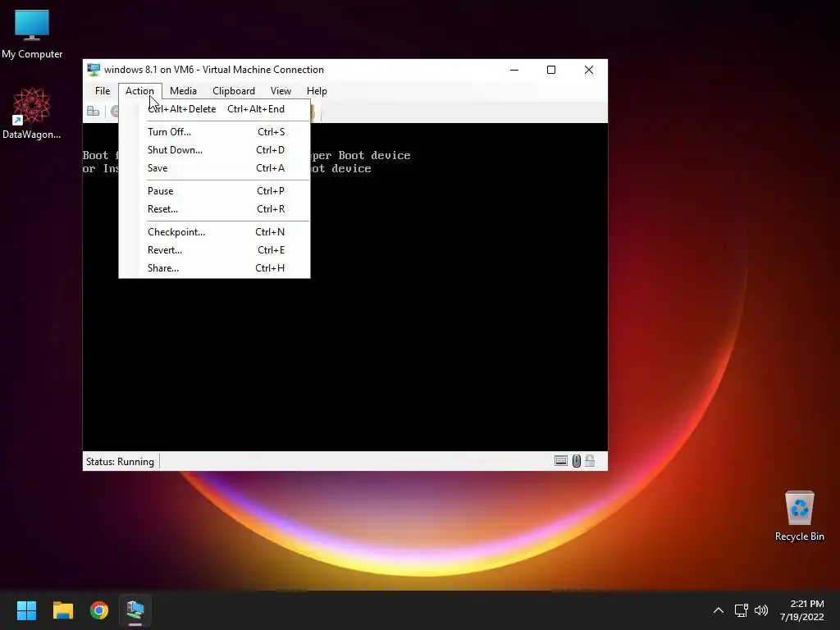
Task: Click the taskbar clock showing 2:21 PM
Action: point(801,610)
